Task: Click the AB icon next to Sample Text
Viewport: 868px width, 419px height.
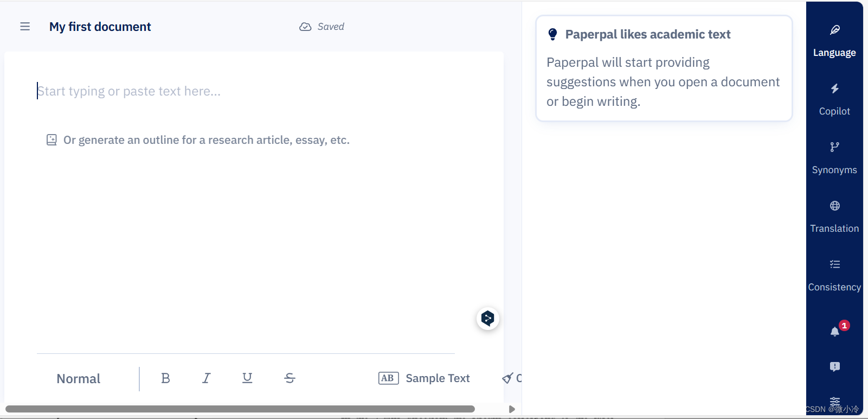Action: [x=388, y=378]
